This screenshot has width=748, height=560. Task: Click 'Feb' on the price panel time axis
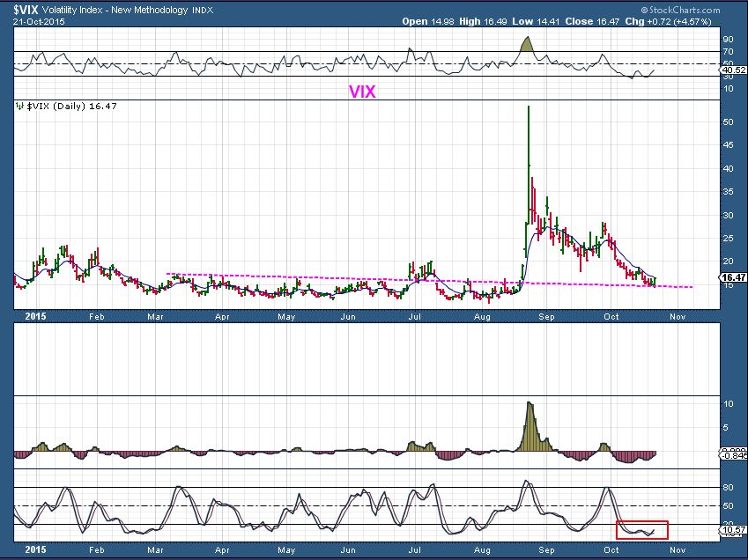[96, 316]
